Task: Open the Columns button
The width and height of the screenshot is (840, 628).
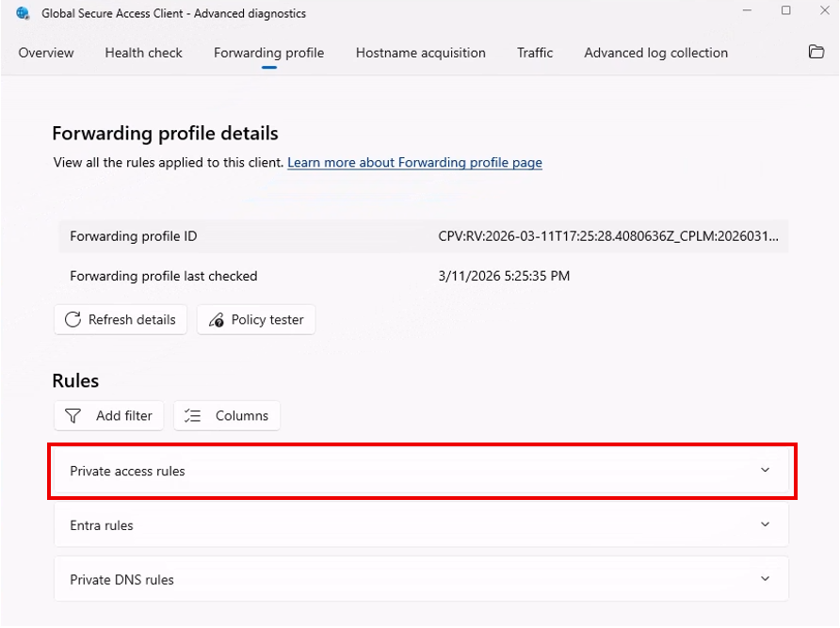Action: point(227,416)
